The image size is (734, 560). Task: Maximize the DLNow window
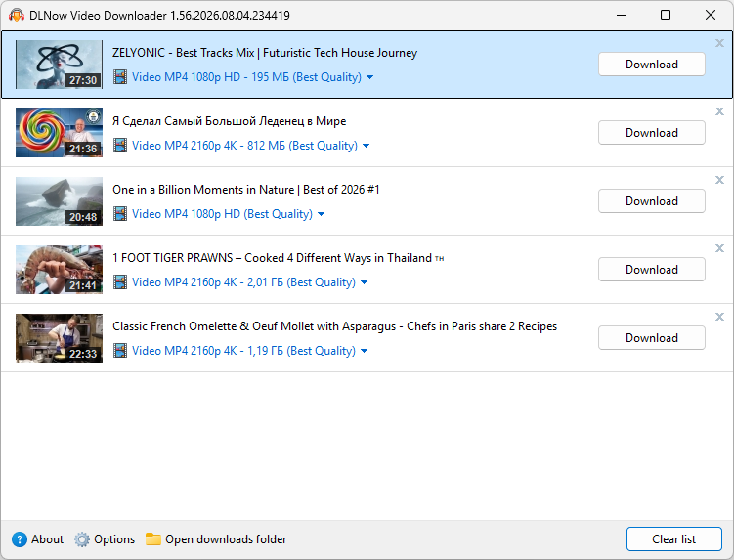pyautogui.click(x=666, y=15)
